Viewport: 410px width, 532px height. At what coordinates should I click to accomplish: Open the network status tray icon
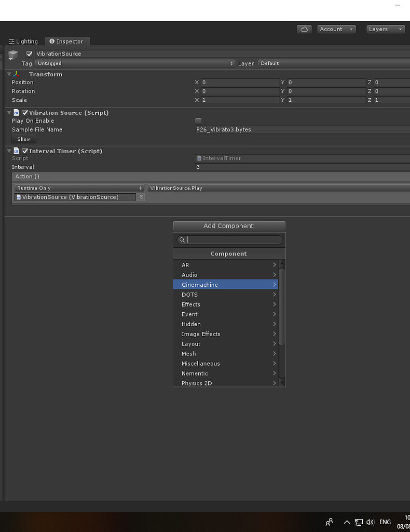click(x=359, y=522)
